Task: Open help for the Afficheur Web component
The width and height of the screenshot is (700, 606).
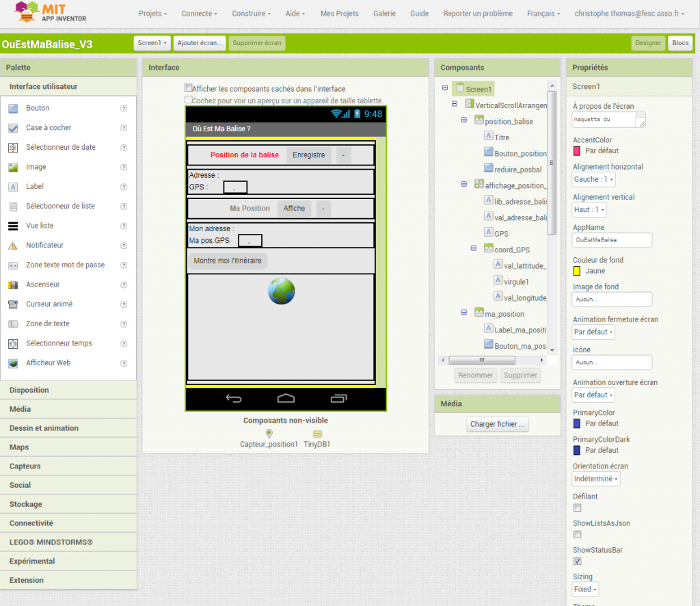Action: coord(124,363)
